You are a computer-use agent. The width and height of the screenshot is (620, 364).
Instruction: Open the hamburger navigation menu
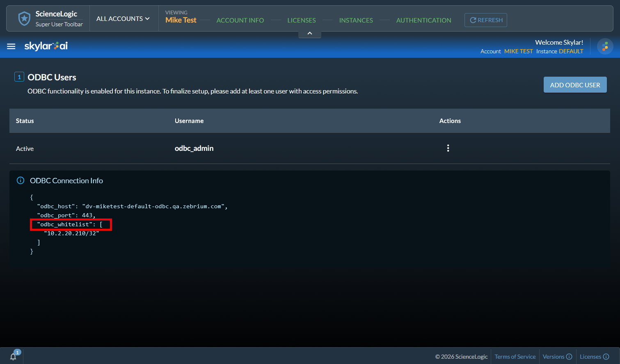11,46
